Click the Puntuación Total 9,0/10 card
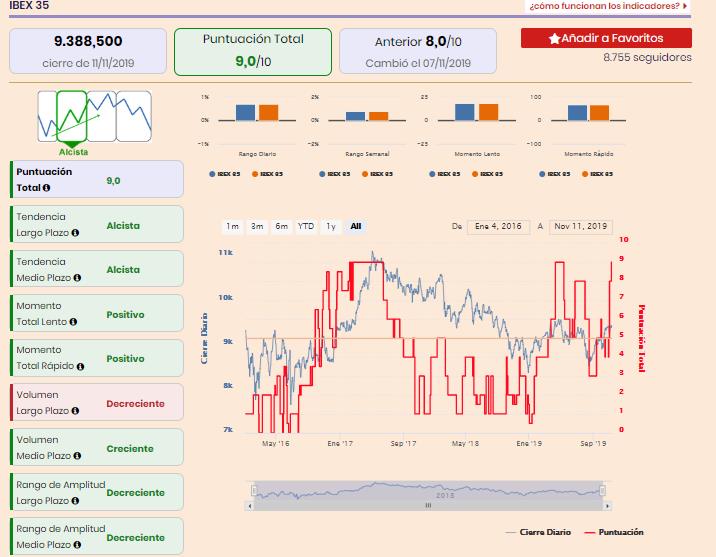Viewport: 716px width, 557px height. (x=253, y=52)
